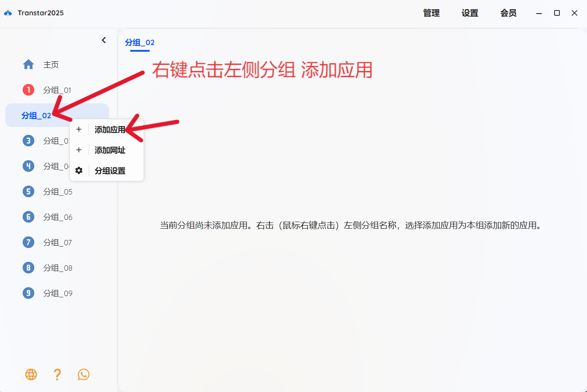This screenshot has height=392, width=587.
Task: Open the WhatsApp contact icon
Action: point(83,374)
